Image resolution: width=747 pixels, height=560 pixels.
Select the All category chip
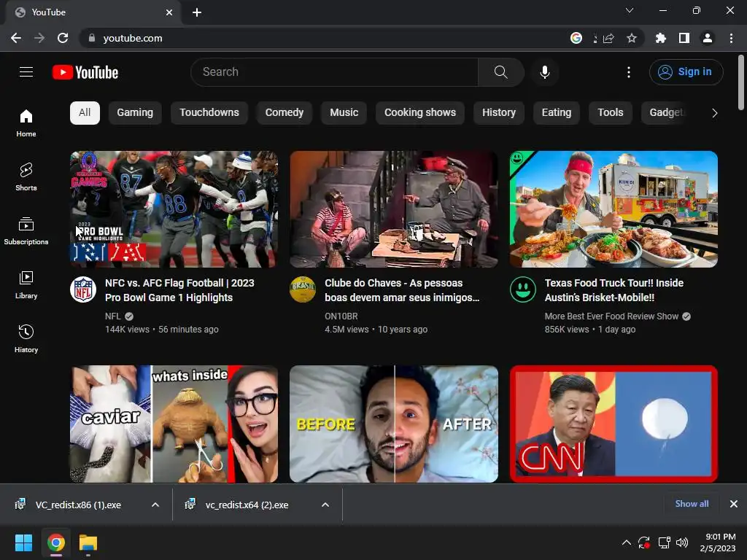[85, 113]
